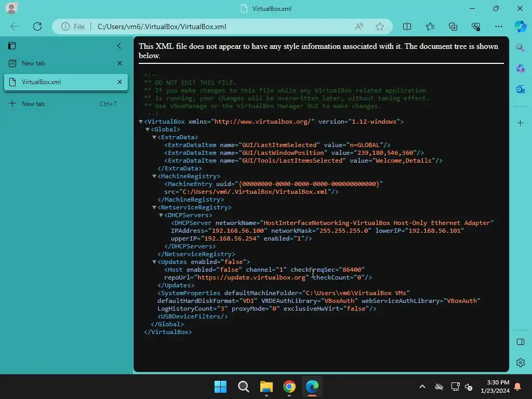Add a New tab with plus button

(12, 103)
